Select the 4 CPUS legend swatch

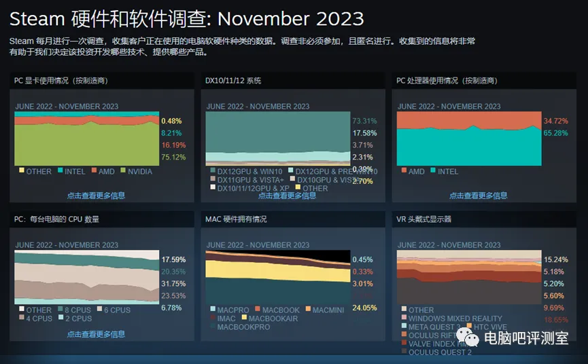click(x=22, y=317)
